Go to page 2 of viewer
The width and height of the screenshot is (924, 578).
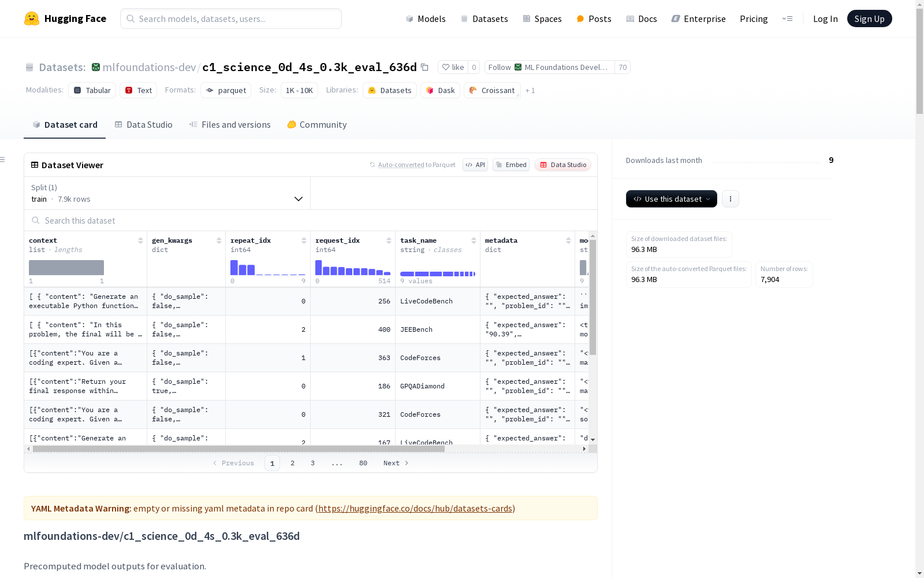coord(293,463)
